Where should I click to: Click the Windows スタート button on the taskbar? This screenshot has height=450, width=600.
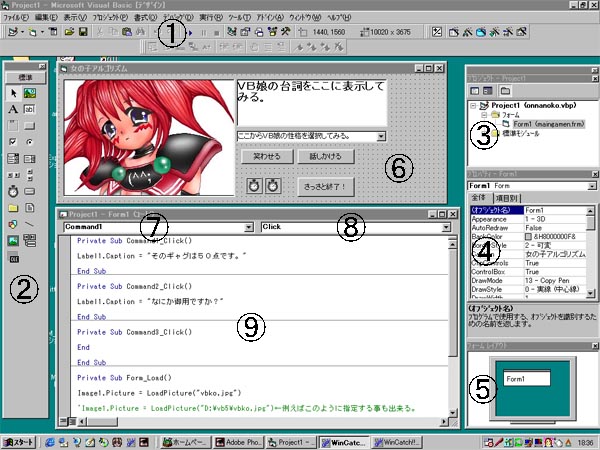click(17, 441)
